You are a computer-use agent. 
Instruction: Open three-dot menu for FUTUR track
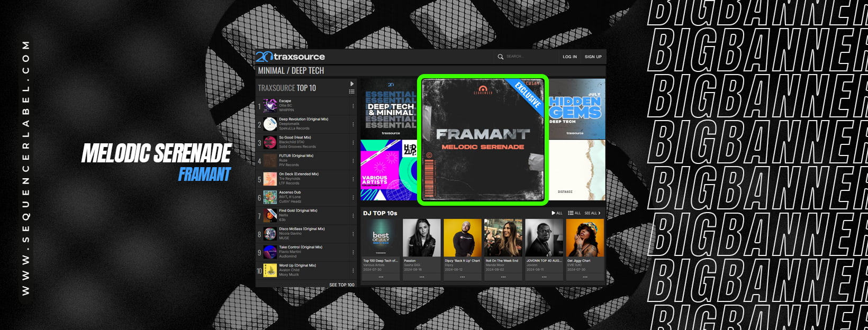[x=353, y=161]
